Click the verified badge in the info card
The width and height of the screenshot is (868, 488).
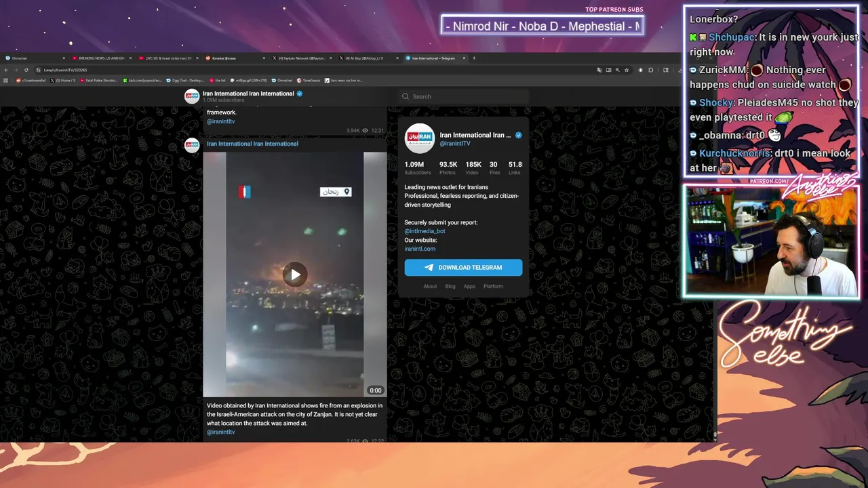[x=519, y=135]
